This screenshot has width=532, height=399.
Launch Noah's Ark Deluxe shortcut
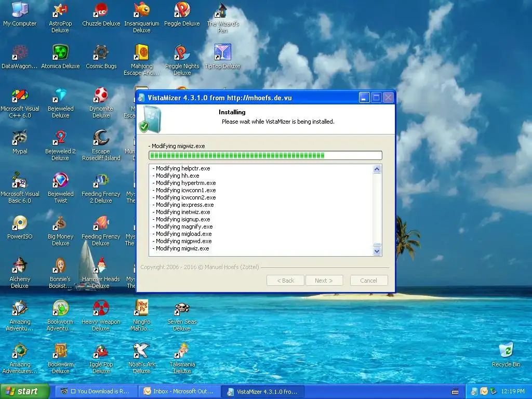(x=141, y=357)
